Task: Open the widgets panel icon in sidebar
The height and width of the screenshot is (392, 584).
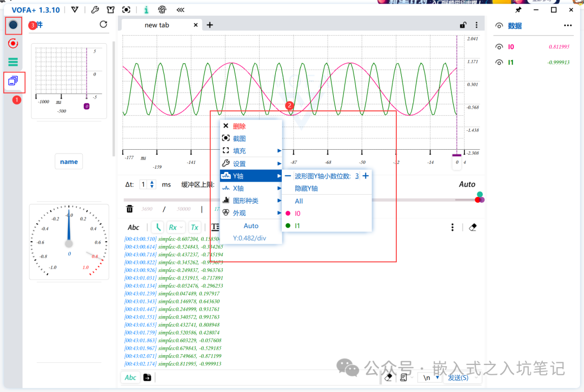Action: [x=13, y=81]
